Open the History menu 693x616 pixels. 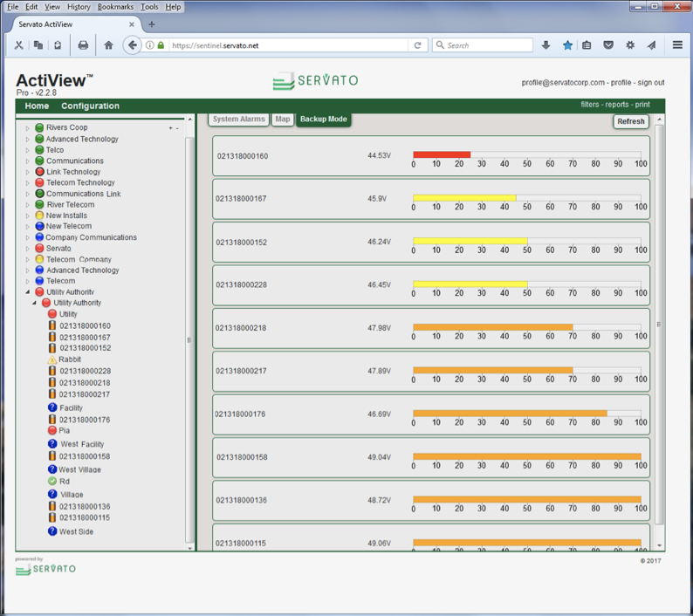(x=79, y=7)
